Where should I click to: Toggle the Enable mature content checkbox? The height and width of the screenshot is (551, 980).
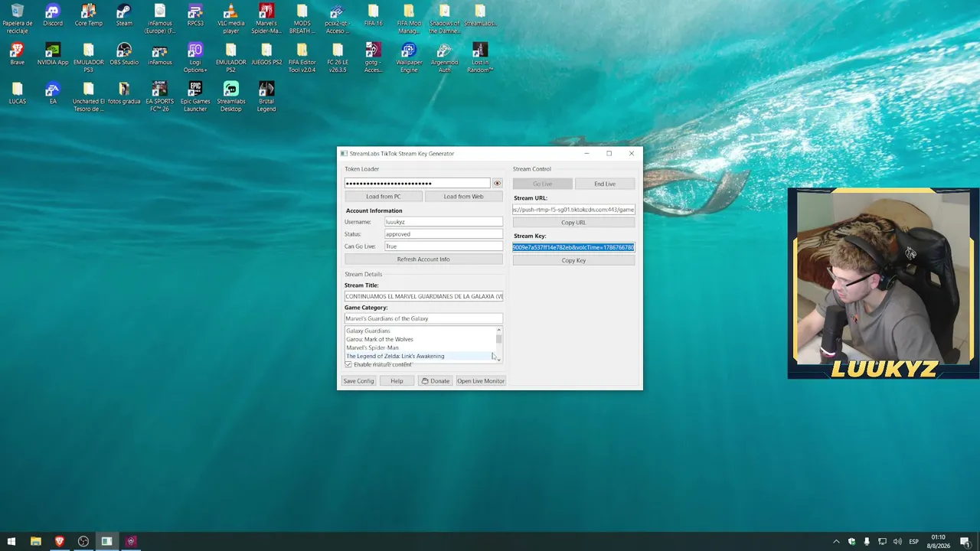[348, 364]
